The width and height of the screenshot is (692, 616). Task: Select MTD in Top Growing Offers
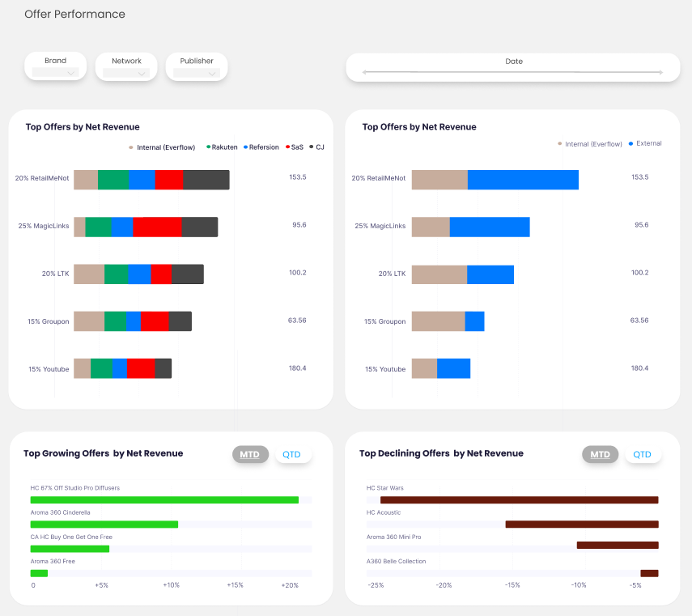click(250, 454)
